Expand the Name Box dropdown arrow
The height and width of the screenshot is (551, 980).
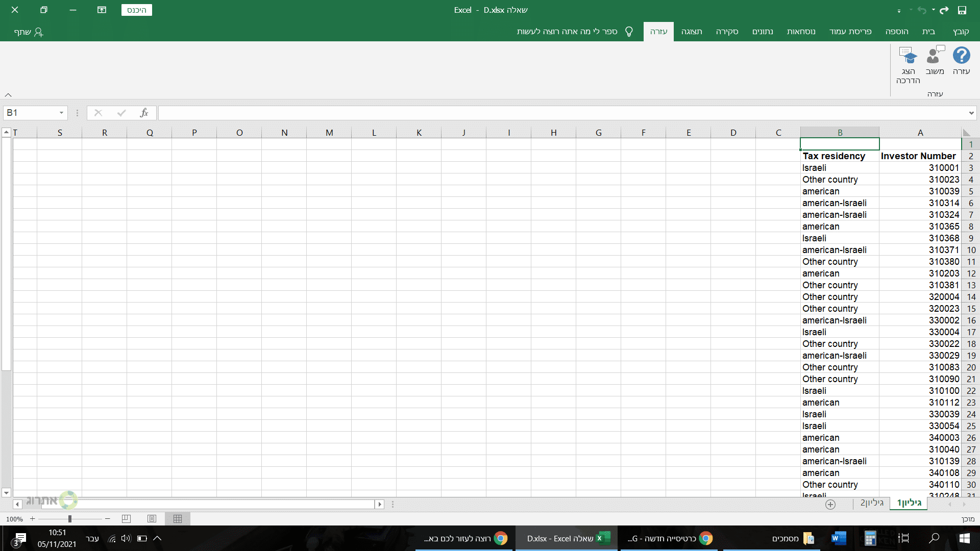click(61, 113)
